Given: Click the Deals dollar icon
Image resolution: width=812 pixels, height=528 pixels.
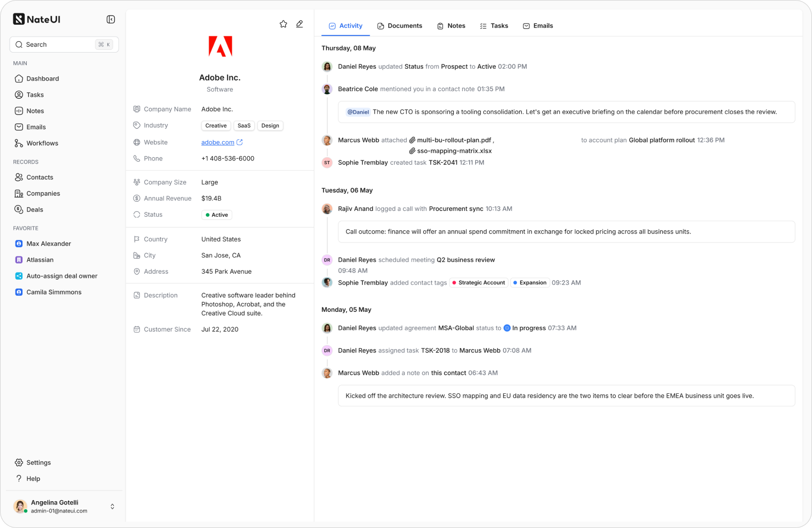Looking at the screenshot, I should [19, 209].
